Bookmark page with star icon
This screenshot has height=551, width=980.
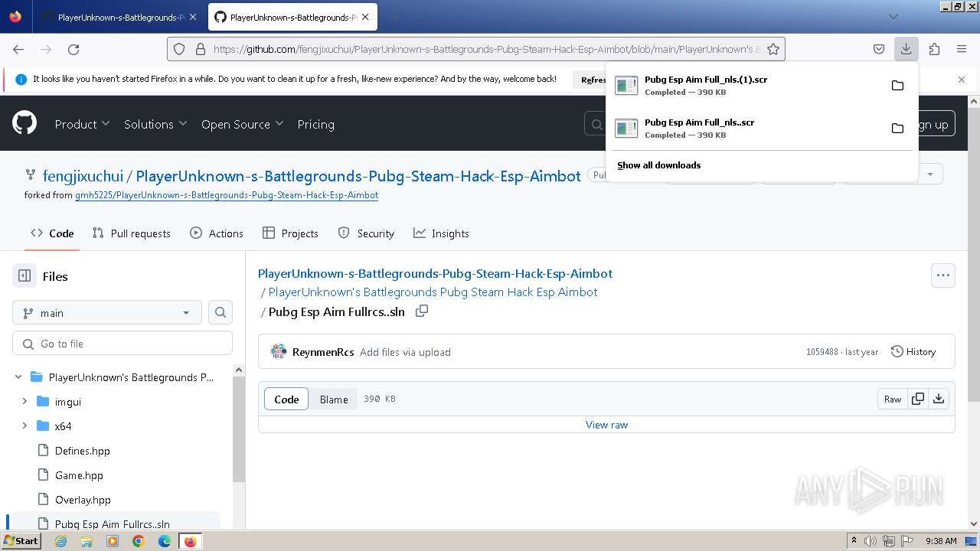point(773,49)
